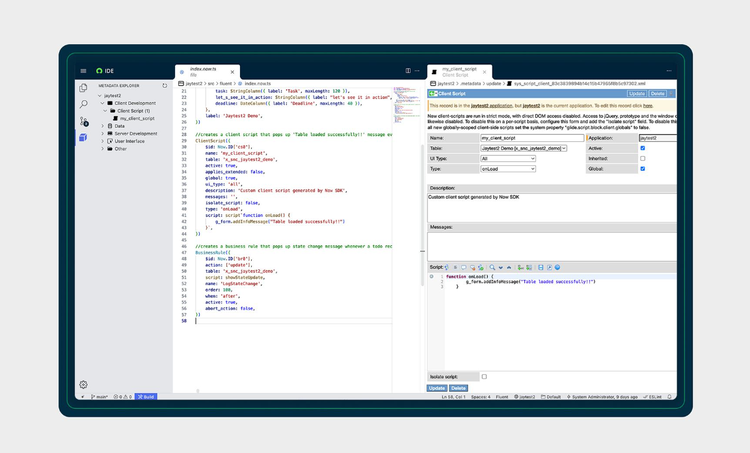Screen dimensions: 750x453
Task: Toggle the Active checkbox
Action: click(642, 148)
